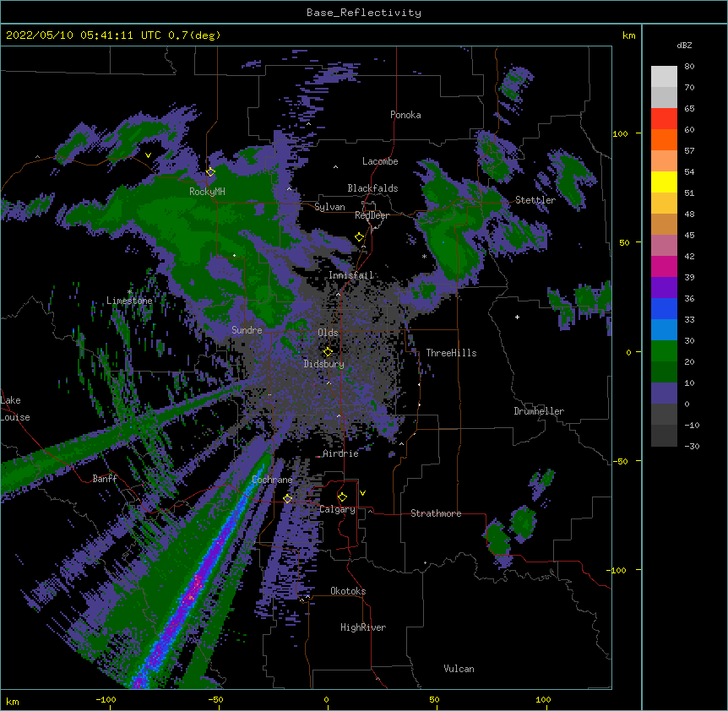Select the white 70-80 dBZ legend swatch
Viewport: 728px width, 711px height.
coord(664,77)
